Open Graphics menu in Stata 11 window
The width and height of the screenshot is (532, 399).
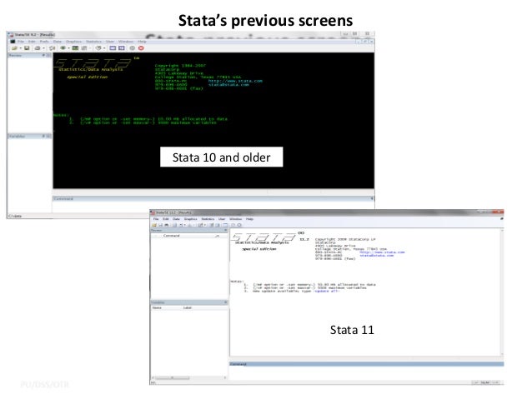point(190,219)
